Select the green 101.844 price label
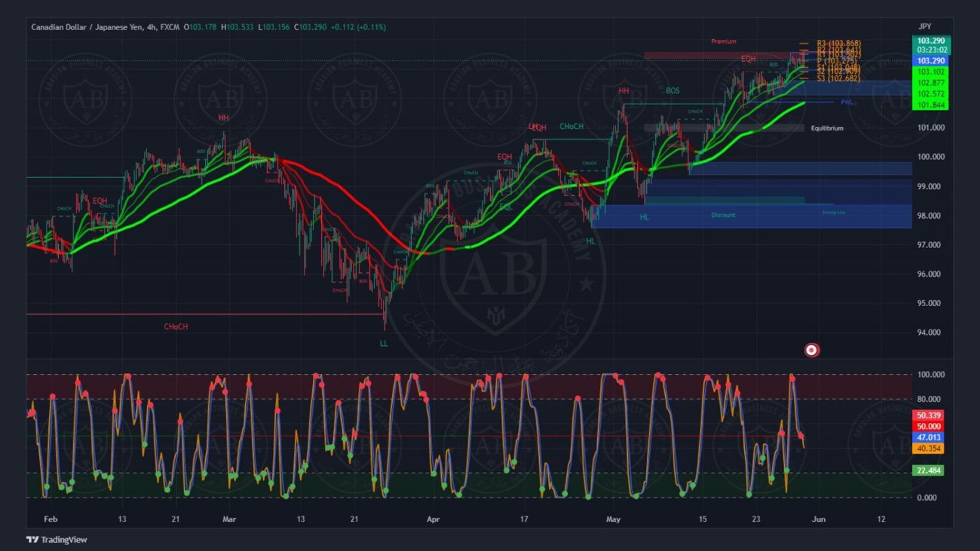980x551 pixels. tap(930, 105)
